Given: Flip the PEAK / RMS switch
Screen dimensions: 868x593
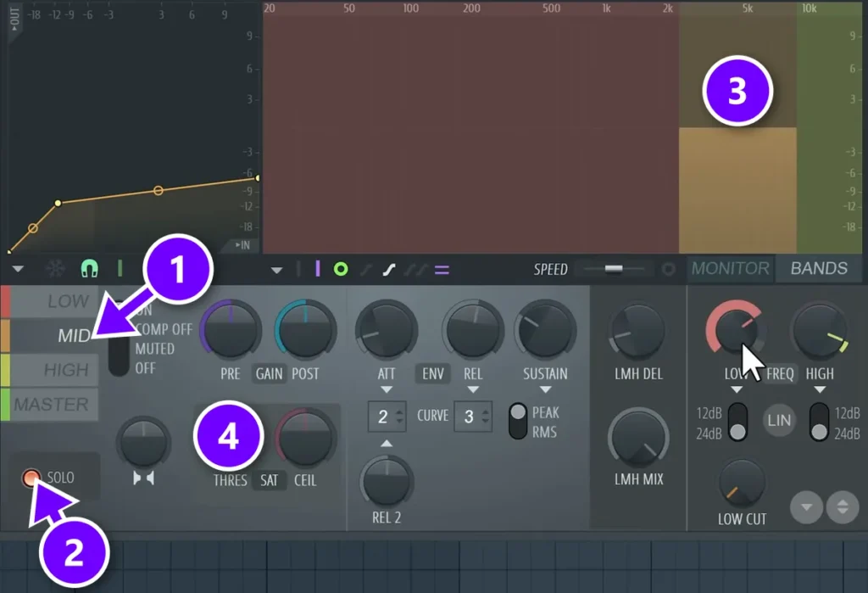Looking at the screenshot, I should (x=518, y=422).
